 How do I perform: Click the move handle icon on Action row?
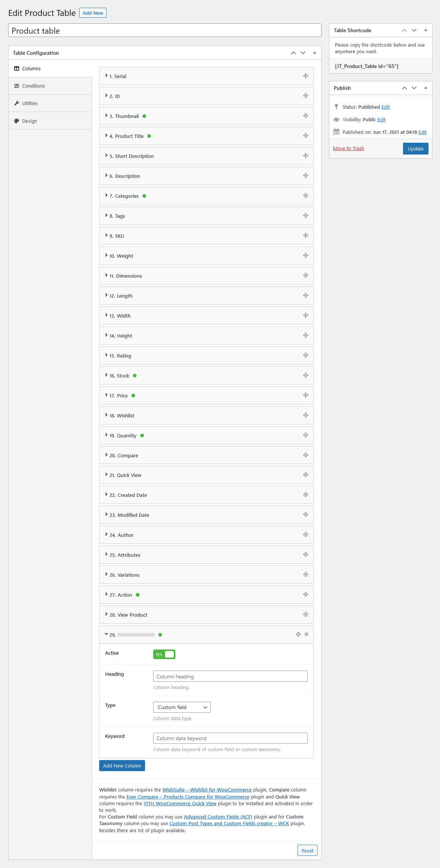(306, 594)
